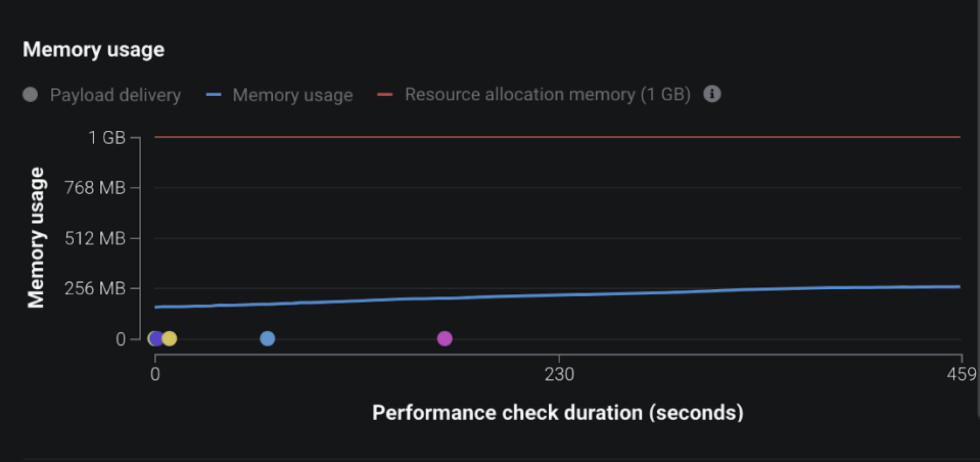
Task: Click the gray Payload delivery legend dot
Action: (x=30, y=95)
